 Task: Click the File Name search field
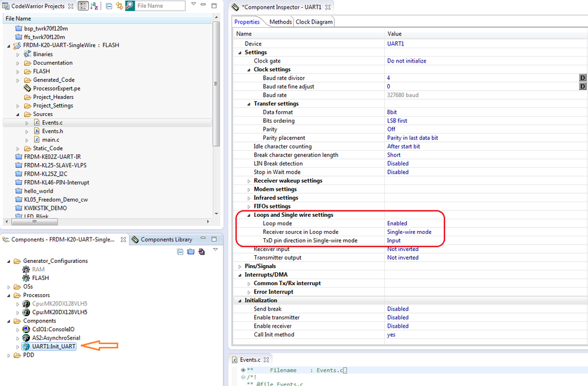pyautogui.click(x=160, y=6)
